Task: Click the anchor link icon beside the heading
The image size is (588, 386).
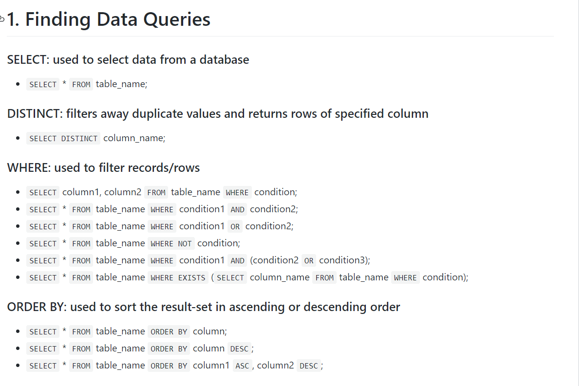Action: coord(2,19)
